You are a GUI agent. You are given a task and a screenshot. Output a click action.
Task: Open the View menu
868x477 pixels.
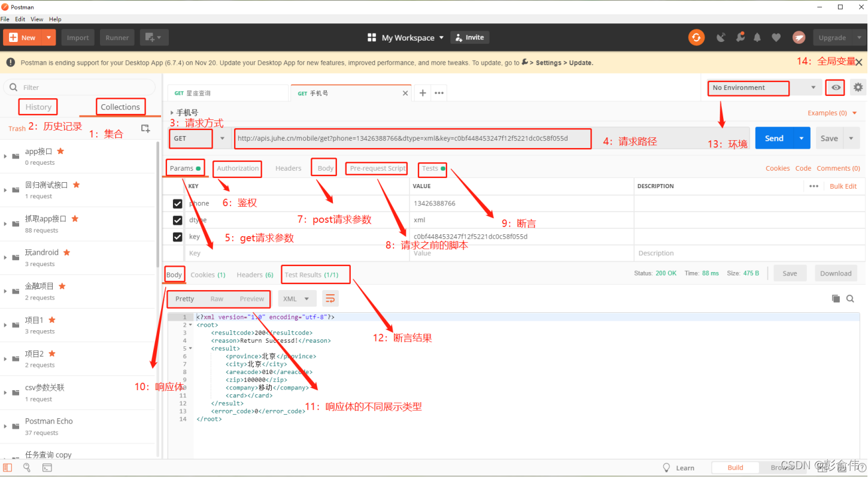click(37, 19)
